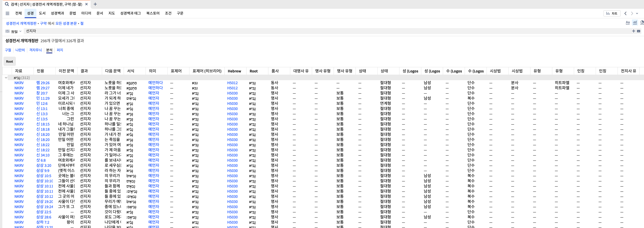This screenshot has width=644, height=228.
Task: Switch to the 도서 search tab
Action: pyautogui.click(x=42, y=13)
